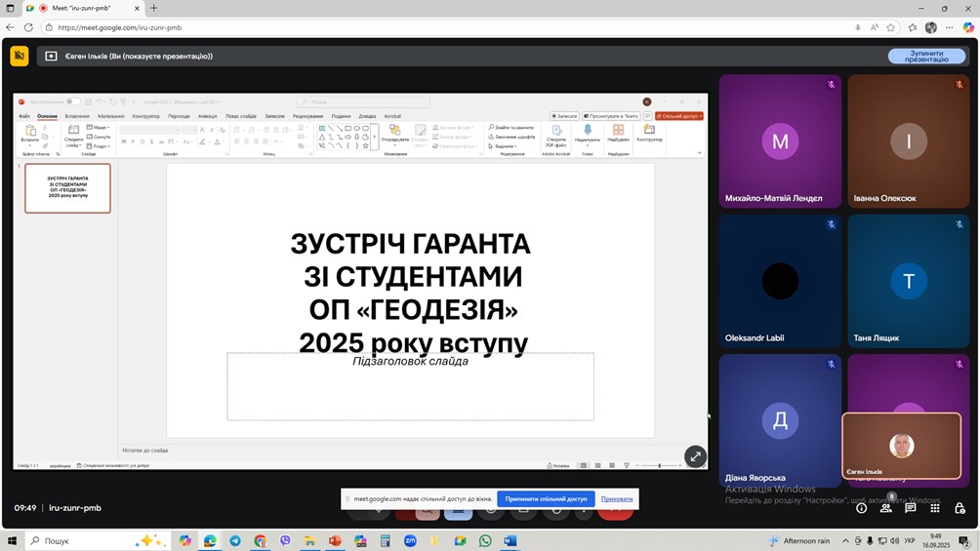This screenshot has width=980, height=551.
Task: Open the Activities grid icon
Action: [935, 508]
